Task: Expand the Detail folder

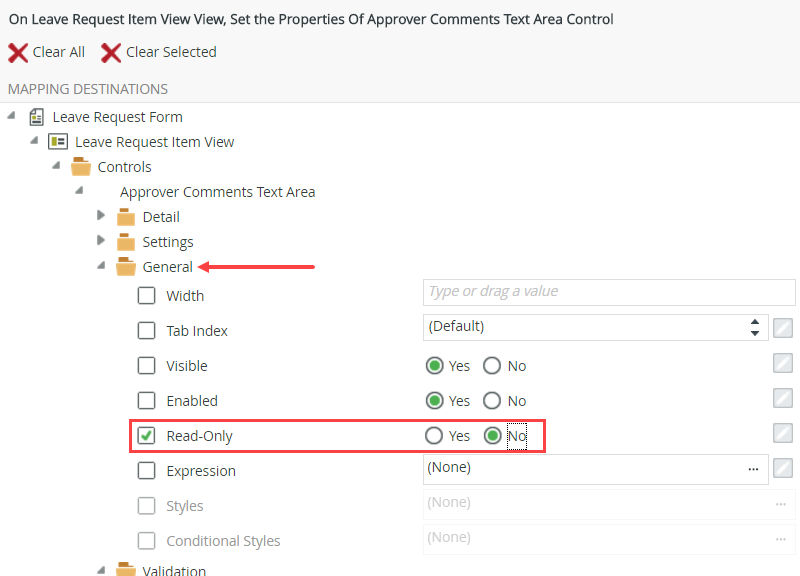Action: pyautogui.click(x=101, y=216)
